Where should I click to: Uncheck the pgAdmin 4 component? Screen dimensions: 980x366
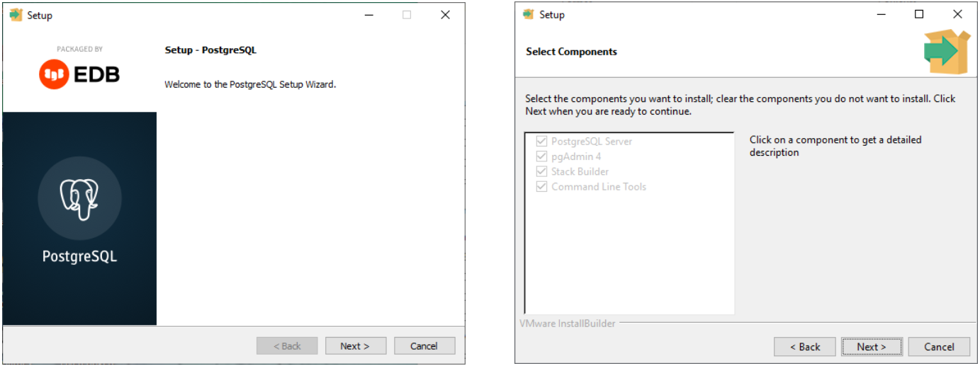click(542, 156)
